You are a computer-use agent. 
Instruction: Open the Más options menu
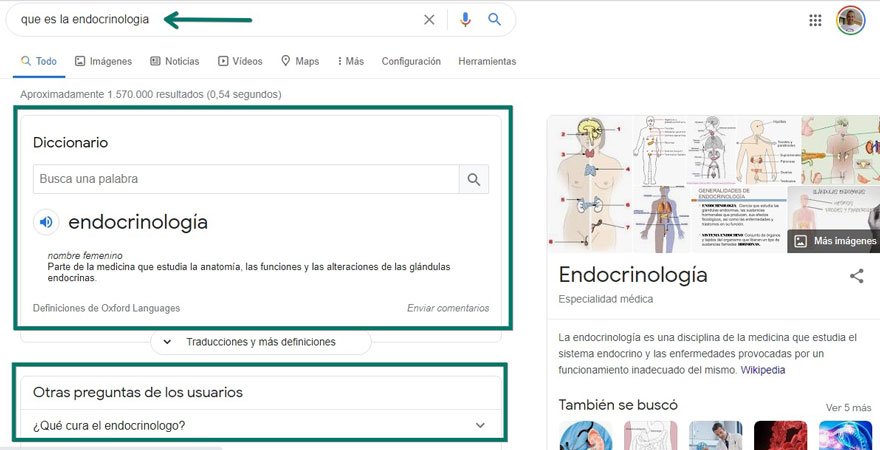(351, 61)
